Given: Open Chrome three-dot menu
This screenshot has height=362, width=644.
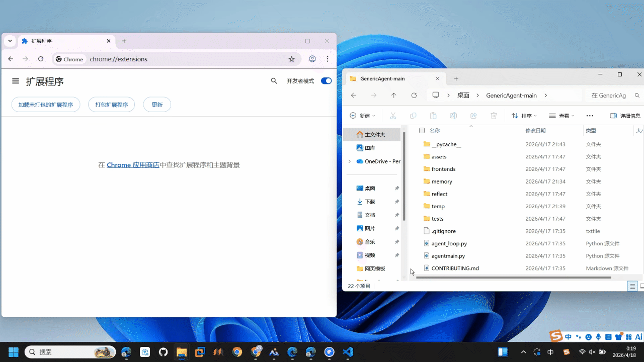Looking at the screenshot, I should pyautogui.click(x=328, y=59).
